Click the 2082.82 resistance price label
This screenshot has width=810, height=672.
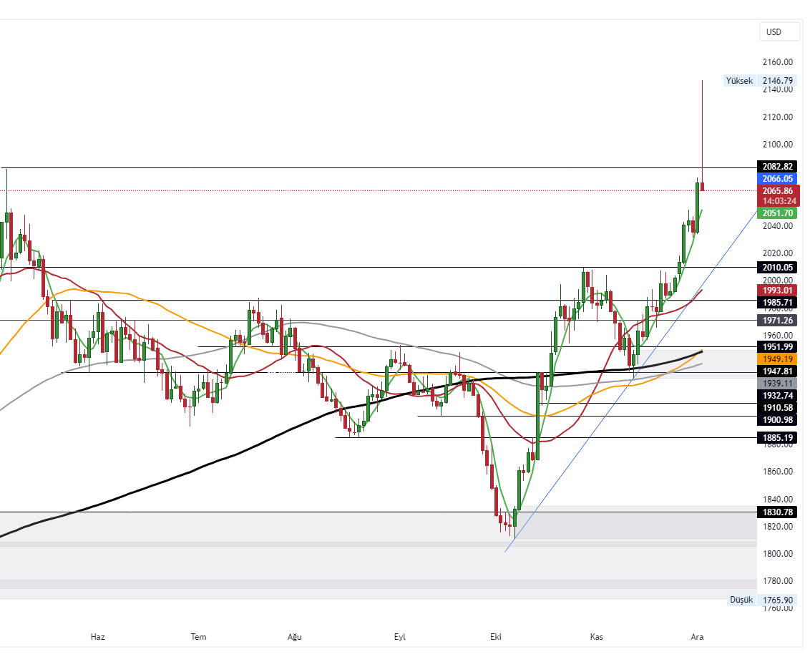(778, 166)
